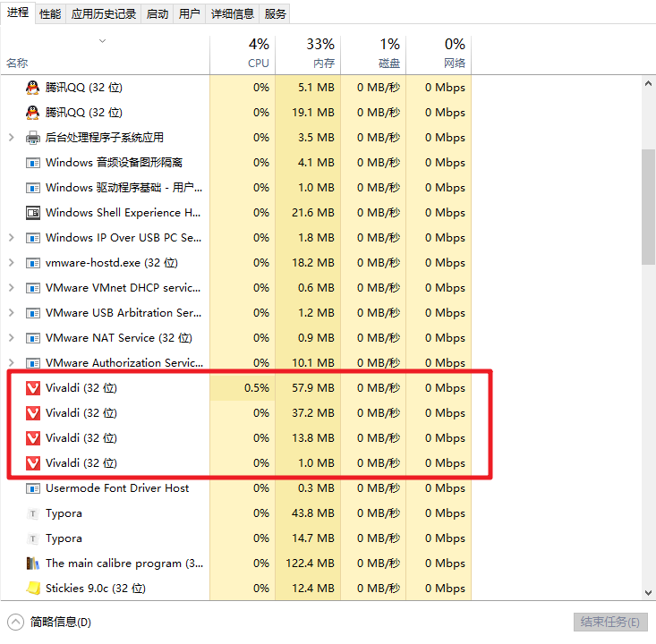The image size is (656, 644).
Task: Collapse to brief view with 简略信息 arrow
Action: 15,622
